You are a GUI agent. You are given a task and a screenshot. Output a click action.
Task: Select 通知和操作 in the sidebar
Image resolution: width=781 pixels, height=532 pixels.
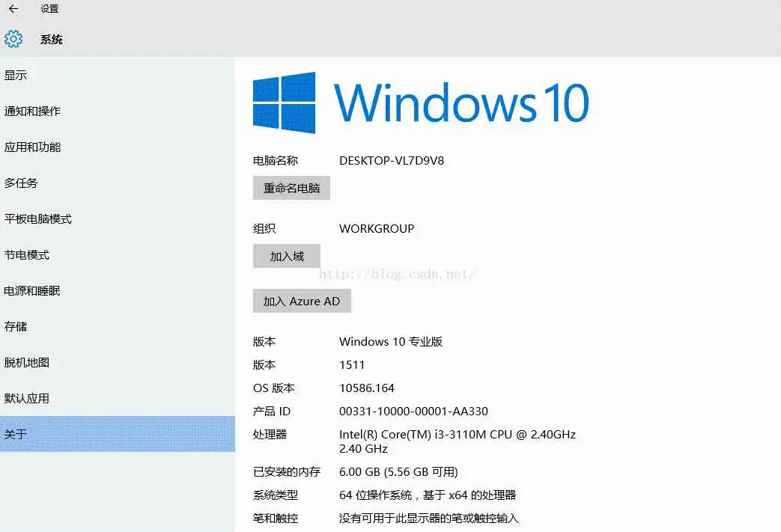(x=32, y=111)
